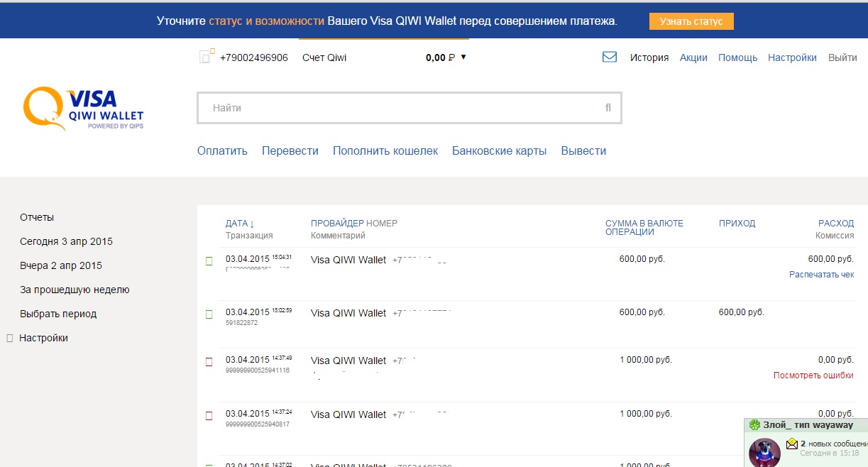Click 1 000,00 руб. in 14:37:24 row
Screen dimensions: 868x467
646,414
